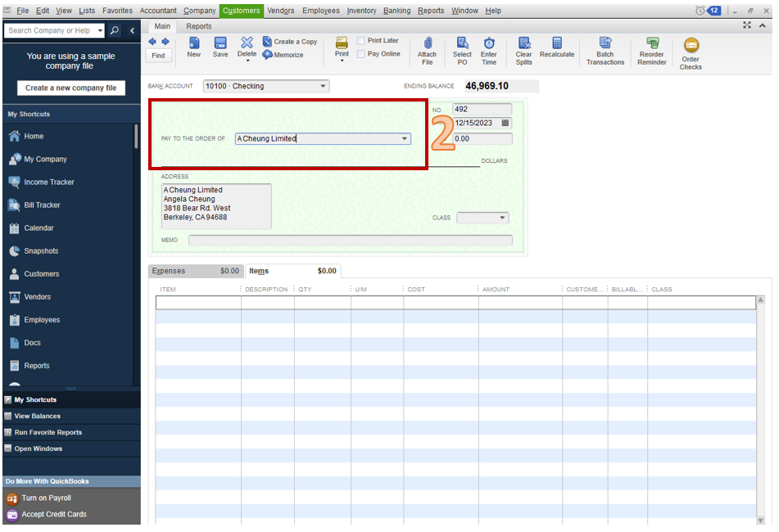
Task: Click the address text box
Action: (x=216, y=206)
